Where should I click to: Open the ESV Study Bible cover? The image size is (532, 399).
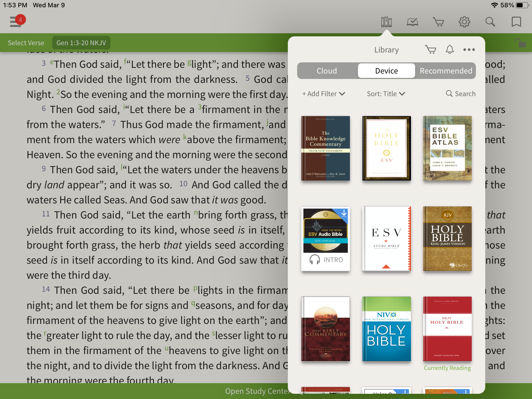387,239
